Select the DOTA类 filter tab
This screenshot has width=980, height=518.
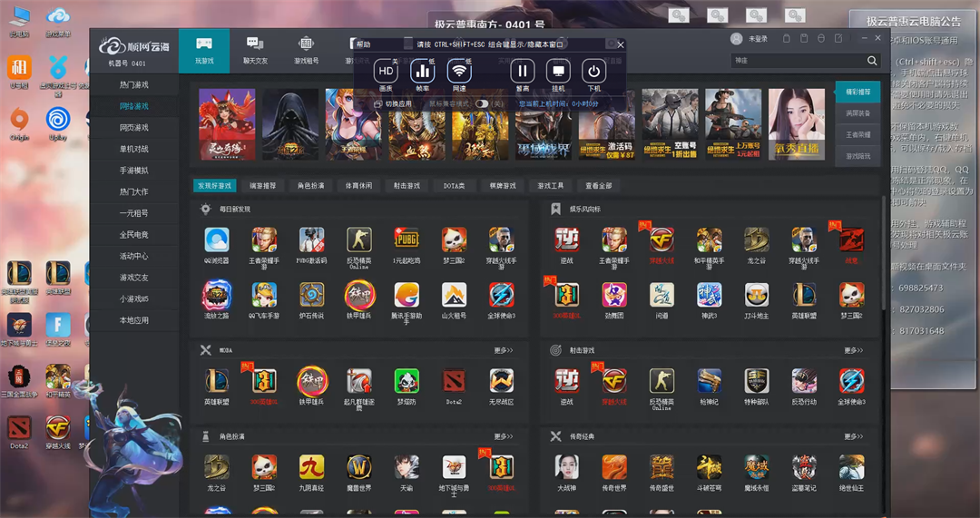(x=455, y=186)
